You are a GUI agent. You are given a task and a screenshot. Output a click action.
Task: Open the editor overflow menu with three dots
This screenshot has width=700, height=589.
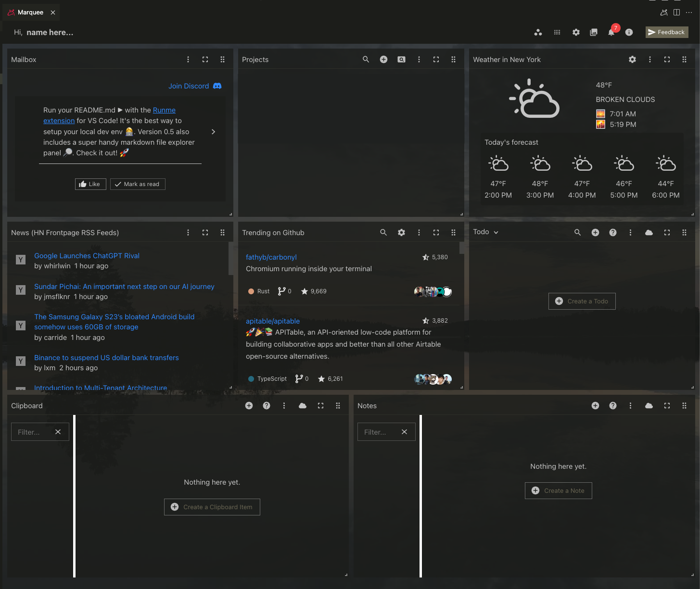pos(689,12)
